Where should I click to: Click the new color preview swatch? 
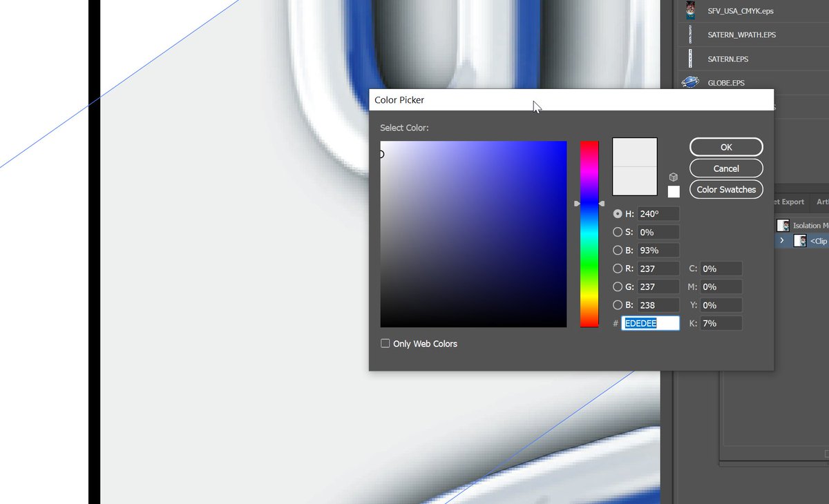tap(635, 153)
